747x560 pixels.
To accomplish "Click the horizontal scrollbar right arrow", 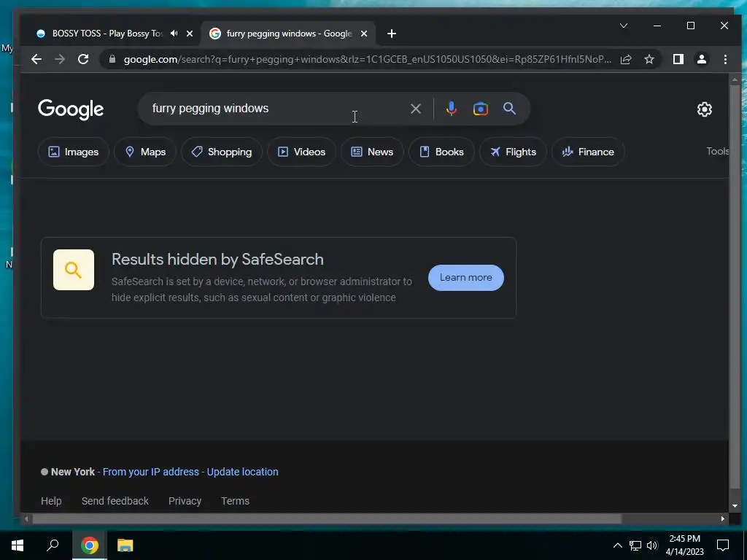I will [x=723, y=518].
